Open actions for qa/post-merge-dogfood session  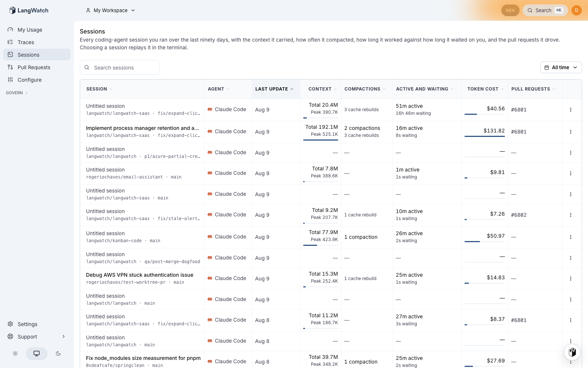[x=571, y=258]
